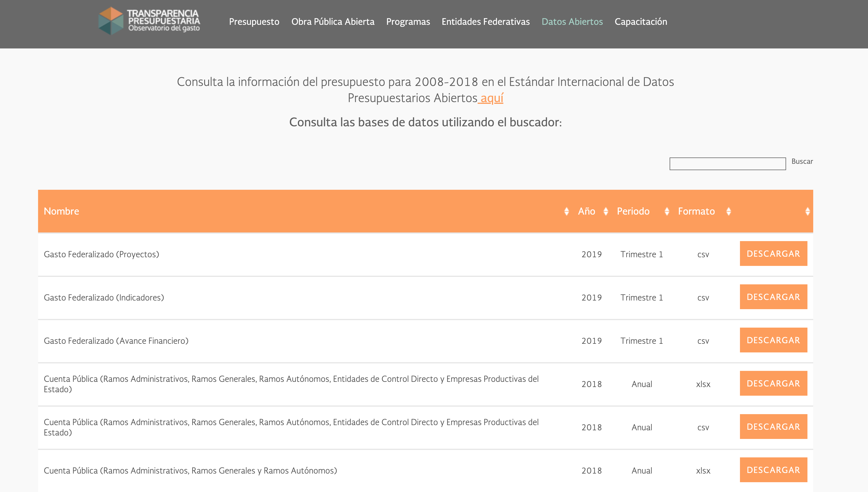Sort table by Formato arrow icon
This screenshot has height=492, width=868.
tap(729, 211)
